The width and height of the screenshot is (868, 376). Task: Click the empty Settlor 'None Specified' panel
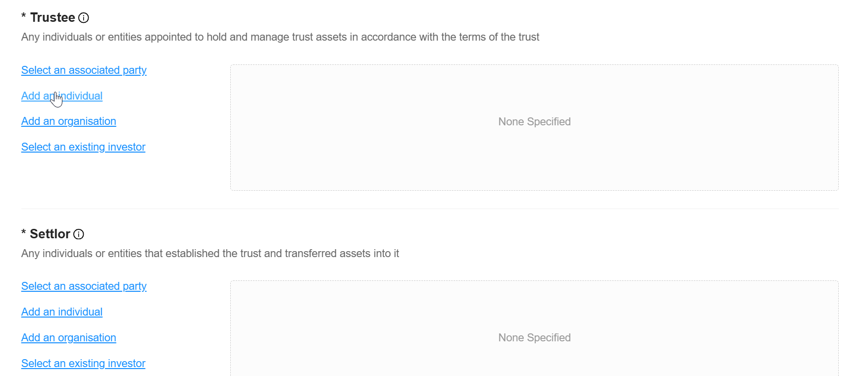(x=534, y=307)
